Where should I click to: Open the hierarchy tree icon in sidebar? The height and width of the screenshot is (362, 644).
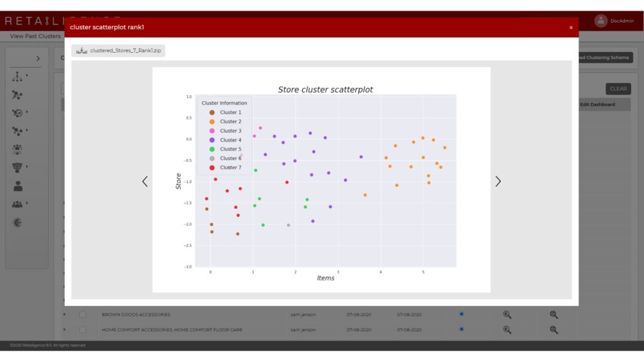tap(18, 77)
